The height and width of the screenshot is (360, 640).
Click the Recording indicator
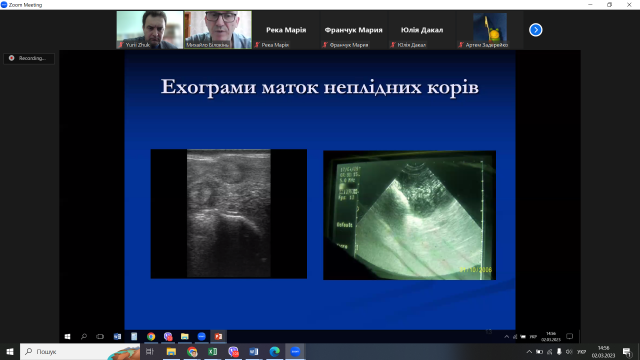point(29,58)
